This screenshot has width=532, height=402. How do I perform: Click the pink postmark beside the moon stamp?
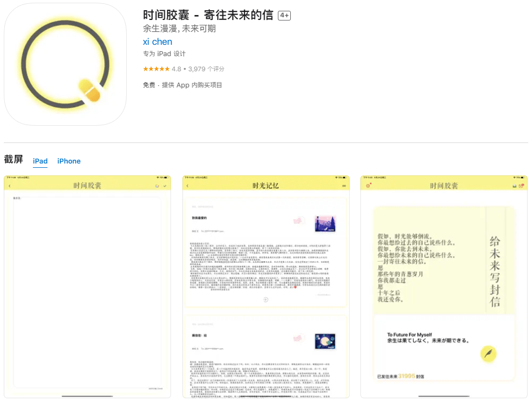coord(298,338)
